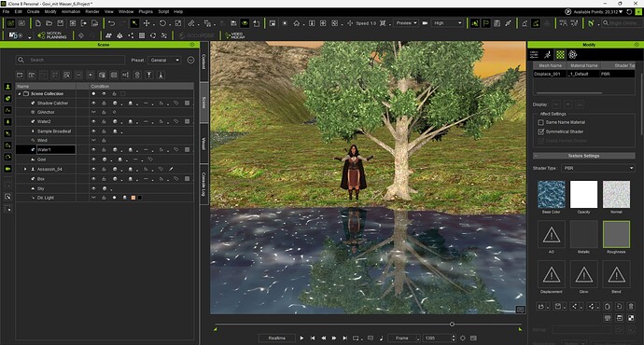The width and height of the screenshot is (644, 345).
Task: Toggle visibility eye of Assassin_04
Action: pyautogui.click(x=93, y=169)
